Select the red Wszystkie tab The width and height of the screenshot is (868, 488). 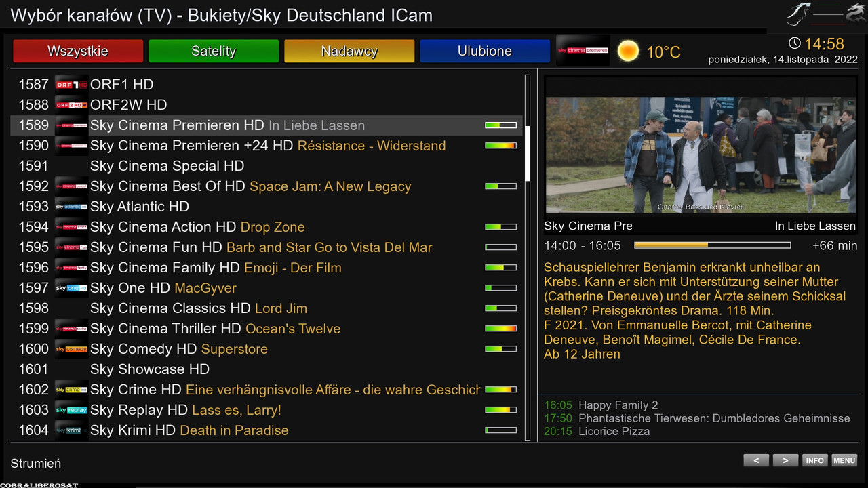pos(78,51)
